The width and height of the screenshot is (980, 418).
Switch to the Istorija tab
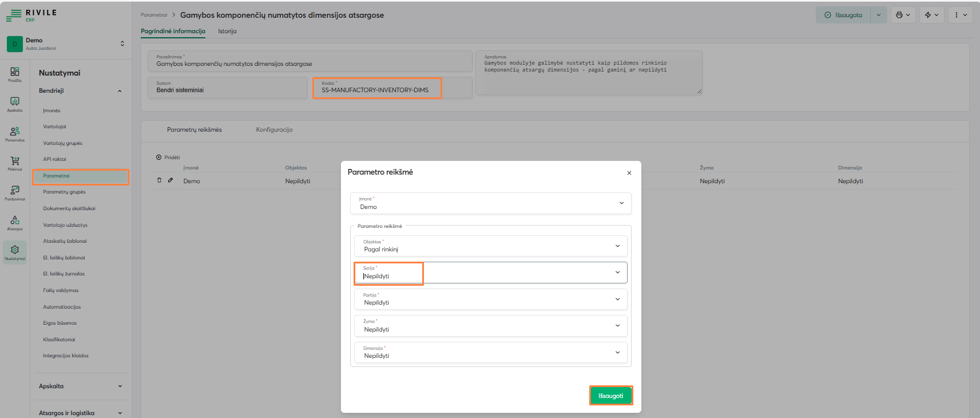tap(227, 31)
